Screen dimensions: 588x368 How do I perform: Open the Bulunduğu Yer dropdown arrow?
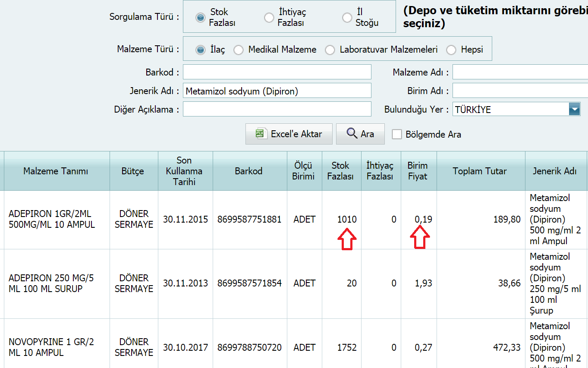(574, 109)
